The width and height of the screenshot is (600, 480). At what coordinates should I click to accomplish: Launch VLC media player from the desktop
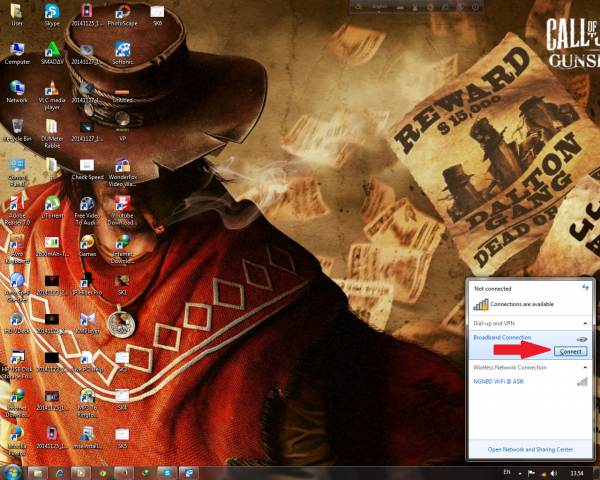52,96
